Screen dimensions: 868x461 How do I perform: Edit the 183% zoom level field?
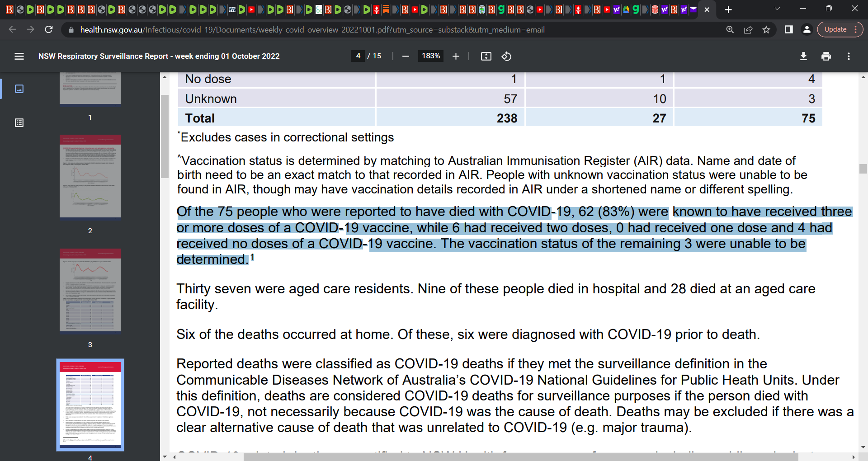pyautogui.click(x=431, y=56)
